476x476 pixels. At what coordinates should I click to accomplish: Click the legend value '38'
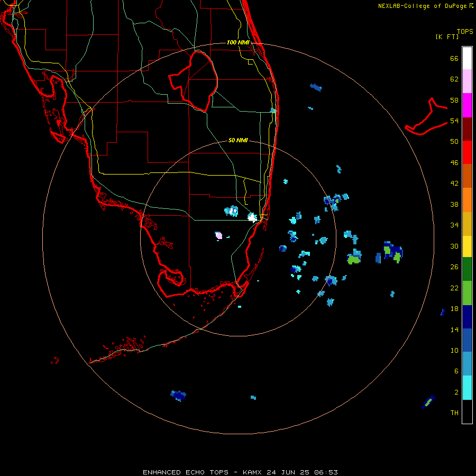tap(454, 205)
